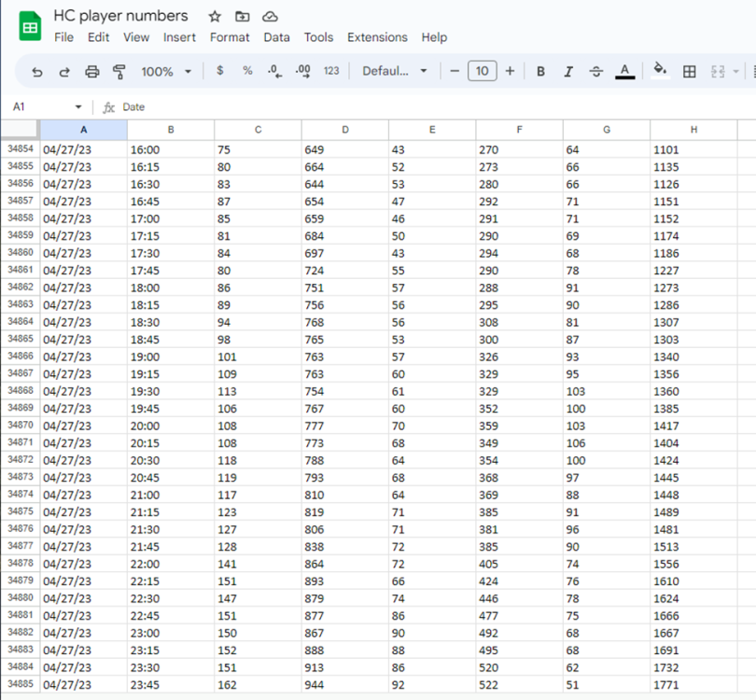Open the name box dropdown arrow
The height and width of the screenshot is (700, 756).
click(78, 107)
